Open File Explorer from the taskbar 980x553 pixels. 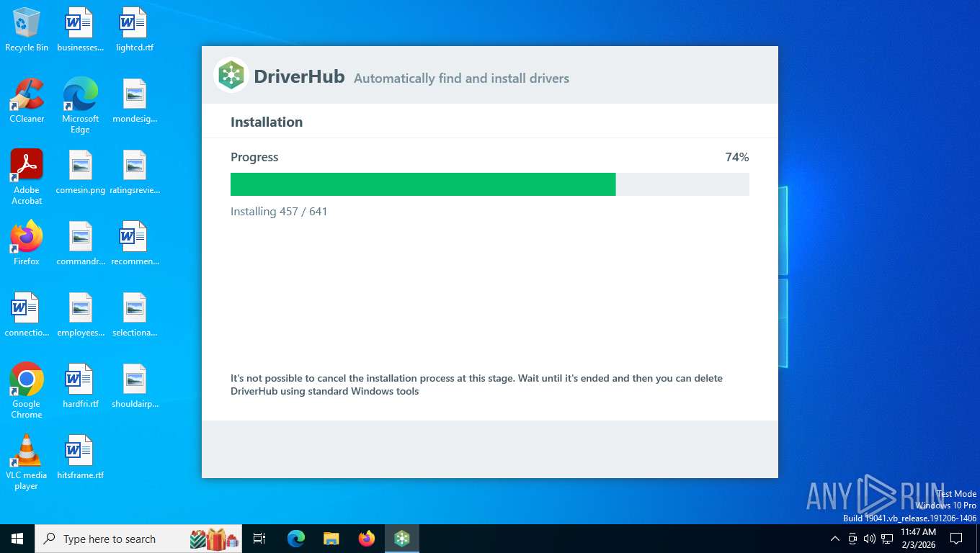click(331, 539)
